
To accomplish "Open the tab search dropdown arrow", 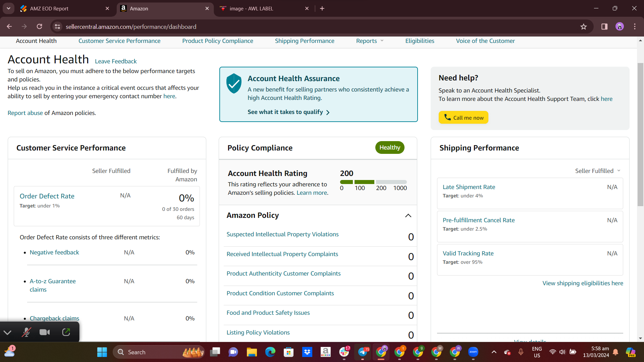I will pyautogui.click(x=8, y=8).
